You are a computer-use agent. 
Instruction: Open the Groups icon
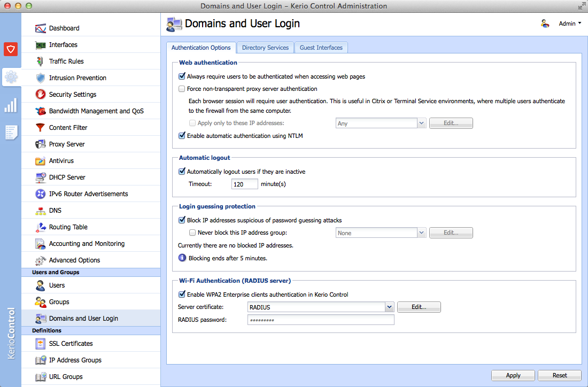pos(40,302)
